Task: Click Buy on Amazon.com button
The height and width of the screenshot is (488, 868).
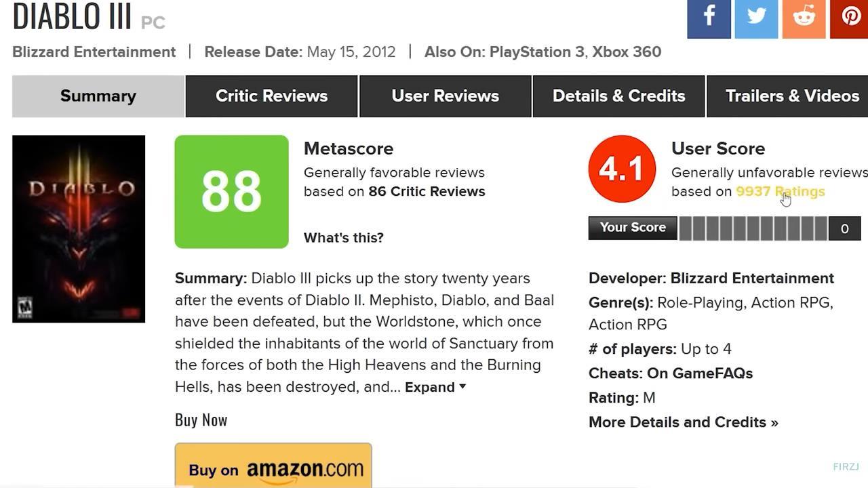Action: (x=273, y=466)
